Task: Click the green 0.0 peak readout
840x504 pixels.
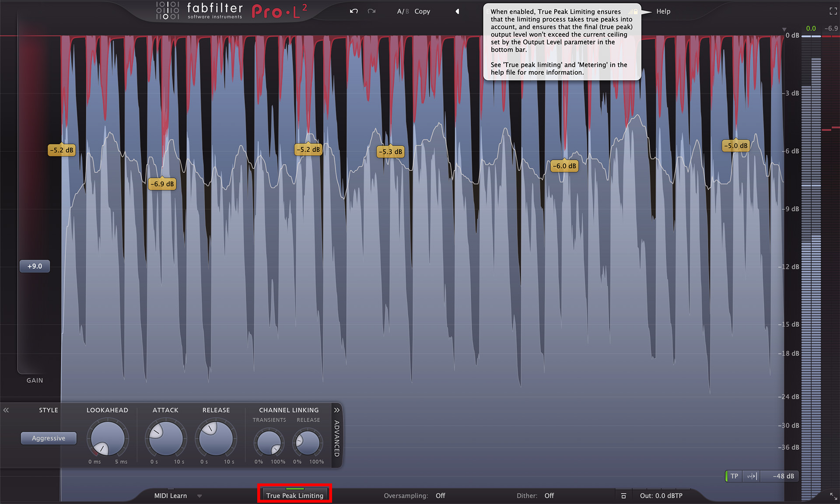Action: (811, 28)
